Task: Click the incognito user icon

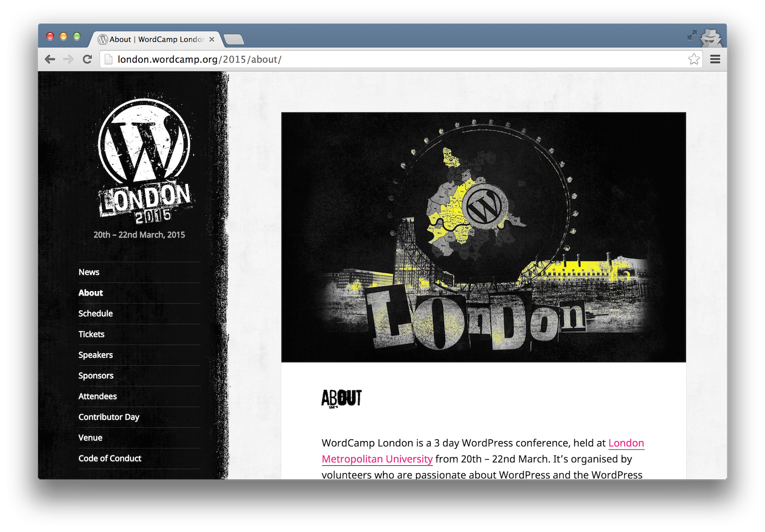Action: click(711, 37)
